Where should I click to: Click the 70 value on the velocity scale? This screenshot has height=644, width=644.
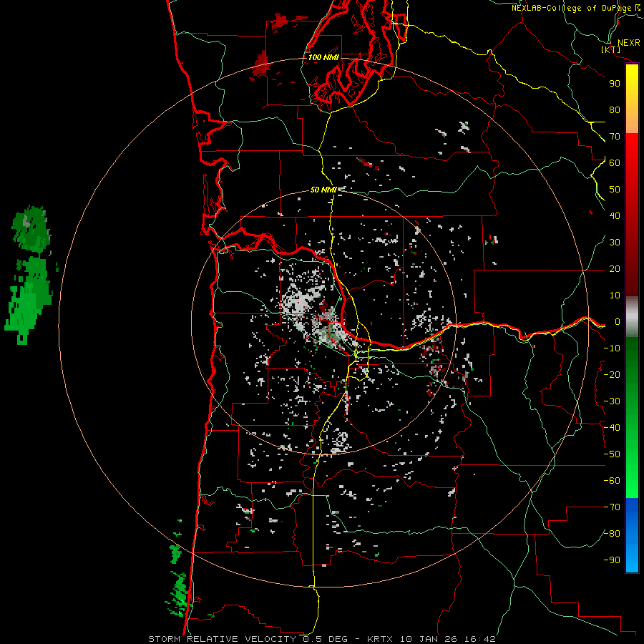615,137
